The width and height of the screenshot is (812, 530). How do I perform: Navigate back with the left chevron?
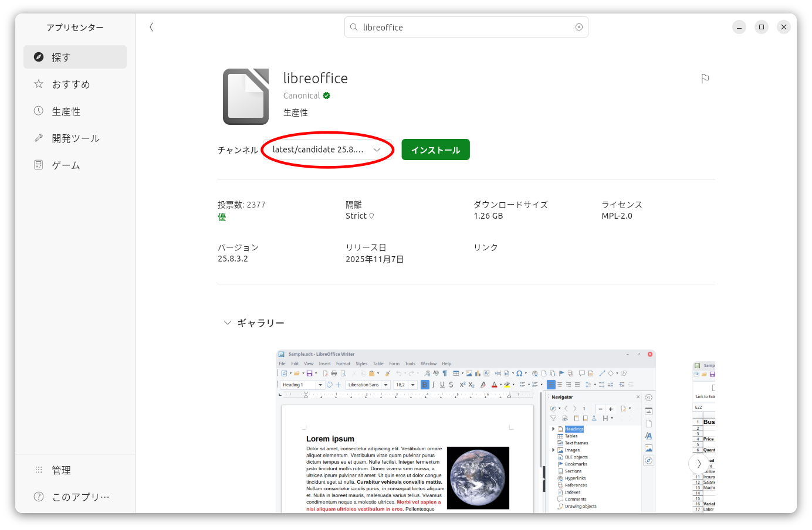click(151, 27)
